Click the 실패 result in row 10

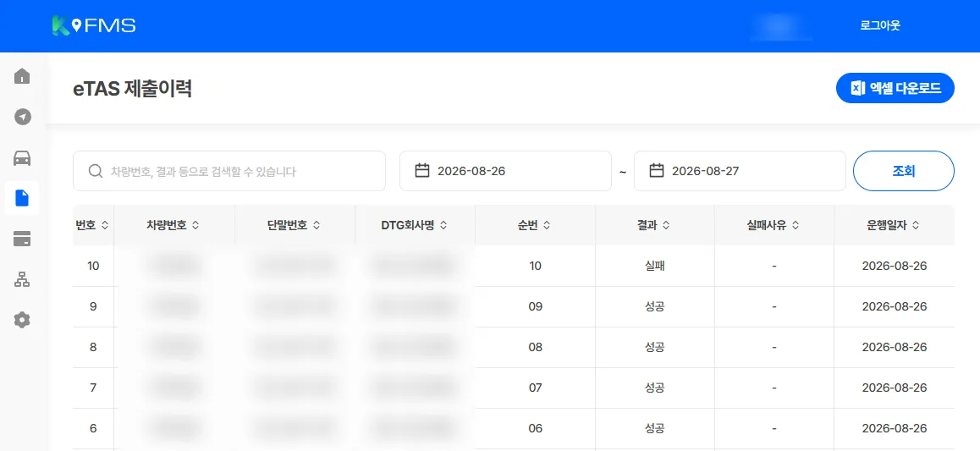point(654,266)
